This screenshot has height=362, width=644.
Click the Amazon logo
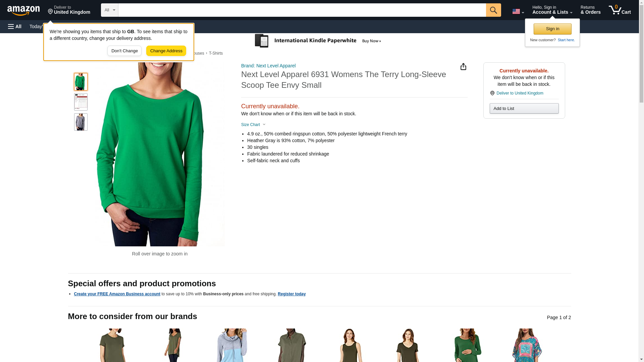[x=23, y=10]
